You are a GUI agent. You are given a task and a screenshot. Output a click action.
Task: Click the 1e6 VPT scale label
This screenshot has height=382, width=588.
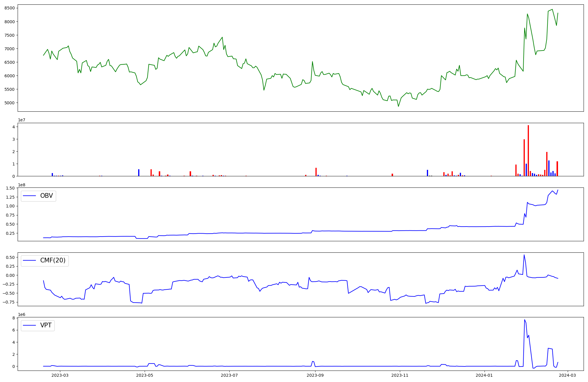[x=21, y=314]
